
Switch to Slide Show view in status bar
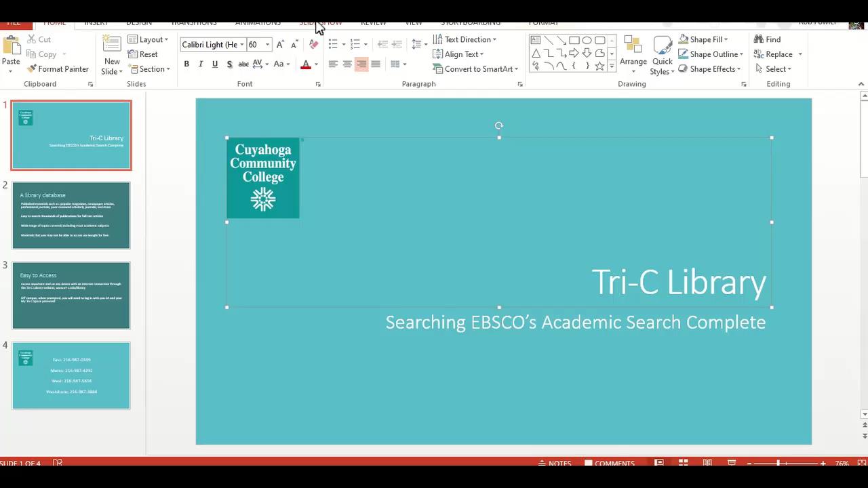click(732, 463)
